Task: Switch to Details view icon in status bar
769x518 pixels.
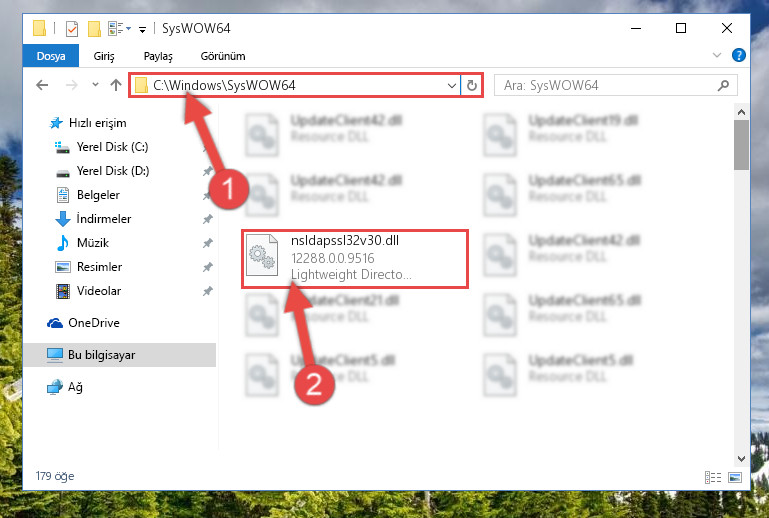Action: click(713, 477)
